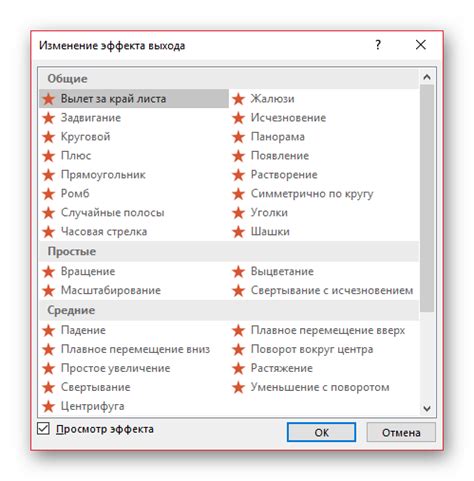Select Свертывание с исчезновением effect
This screenshot has height=481, width=474.
click(324, 290)
